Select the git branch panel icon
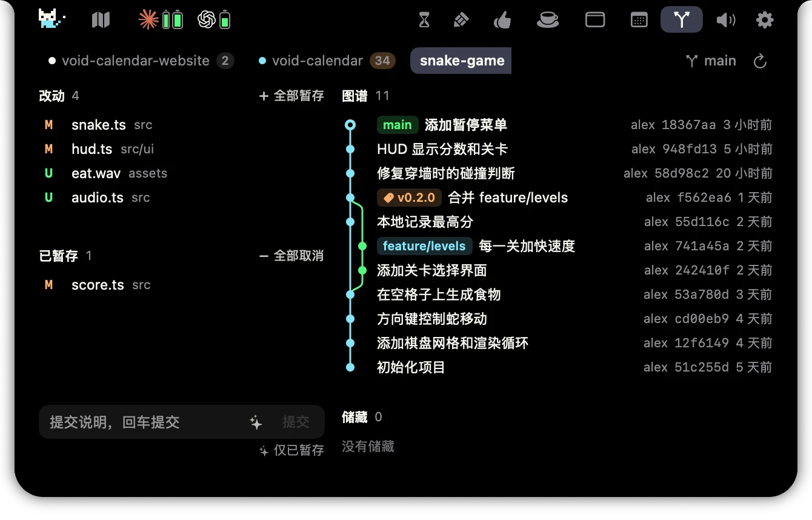 pos(682,19)
